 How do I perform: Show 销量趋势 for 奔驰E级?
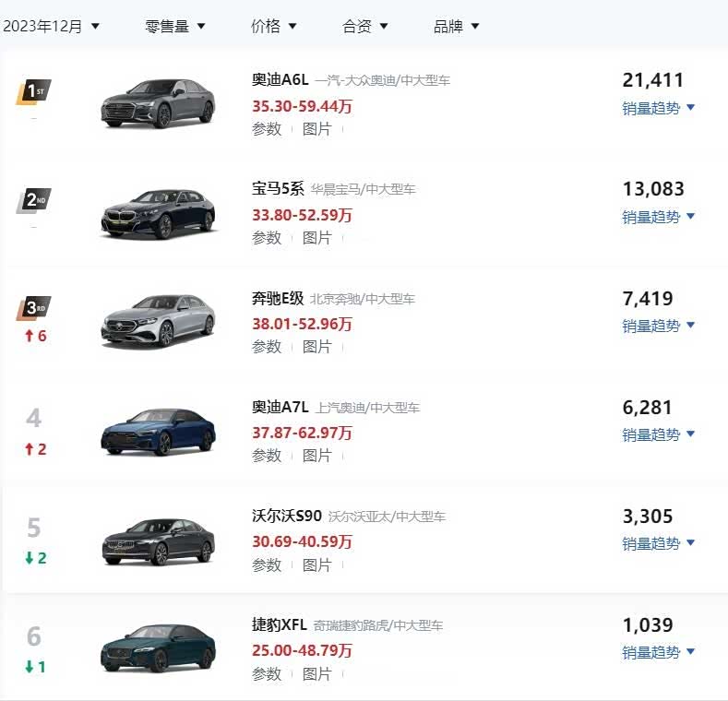658,326
